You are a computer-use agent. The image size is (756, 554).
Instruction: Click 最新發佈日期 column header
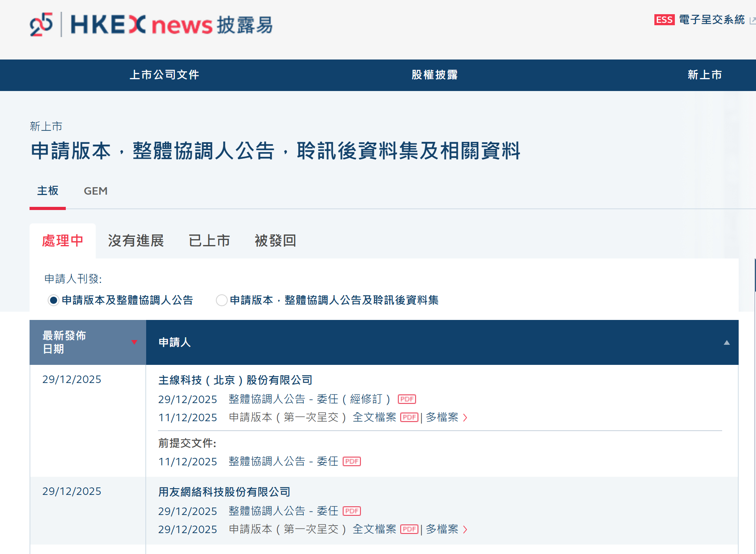coord(88,342)
